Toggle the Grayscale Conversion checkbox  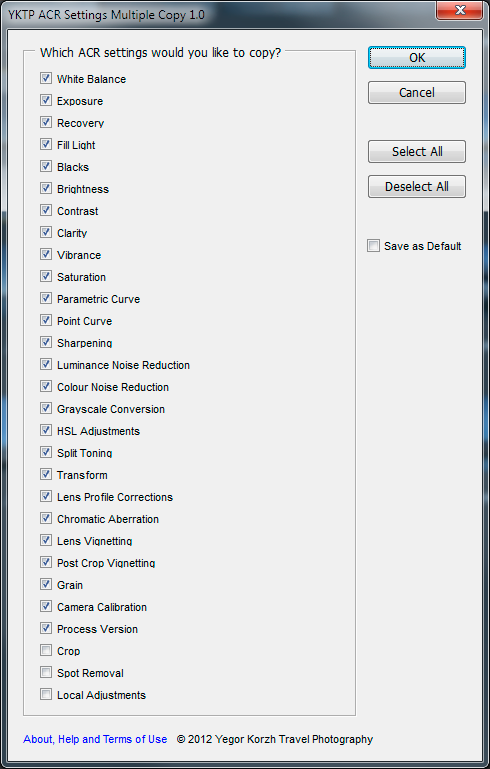click(x=46, y=409)
